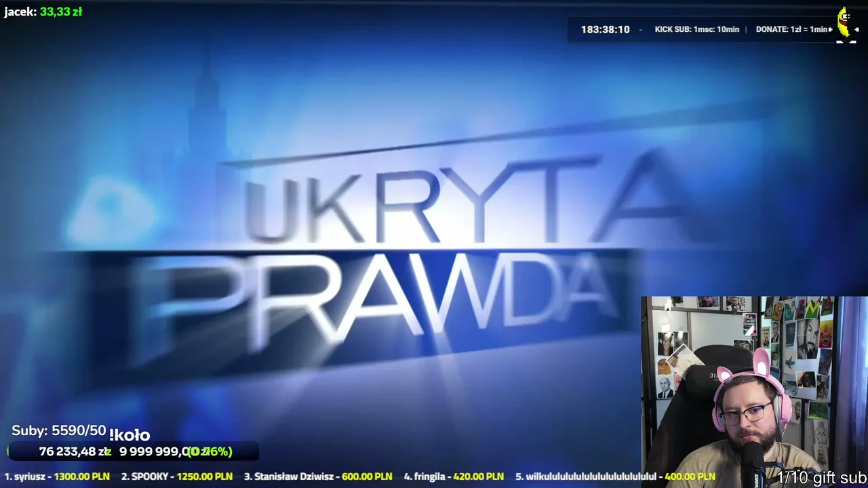Viewport: 868px width, 488px height.
Task: Click the "jacek: 33,33 zł" donation text
Action: pos(43,12)
